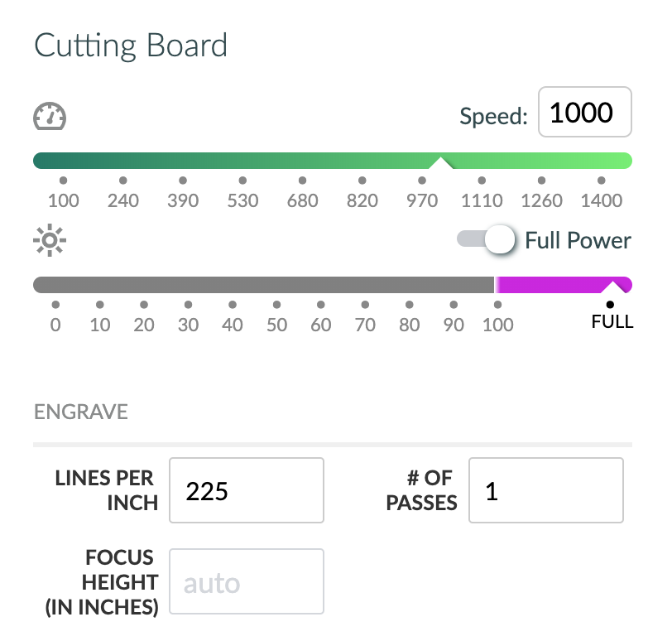This screenshot has width=672, height=641.
Task: Click the sun-shaped power icon
Action: pos(50,240)
